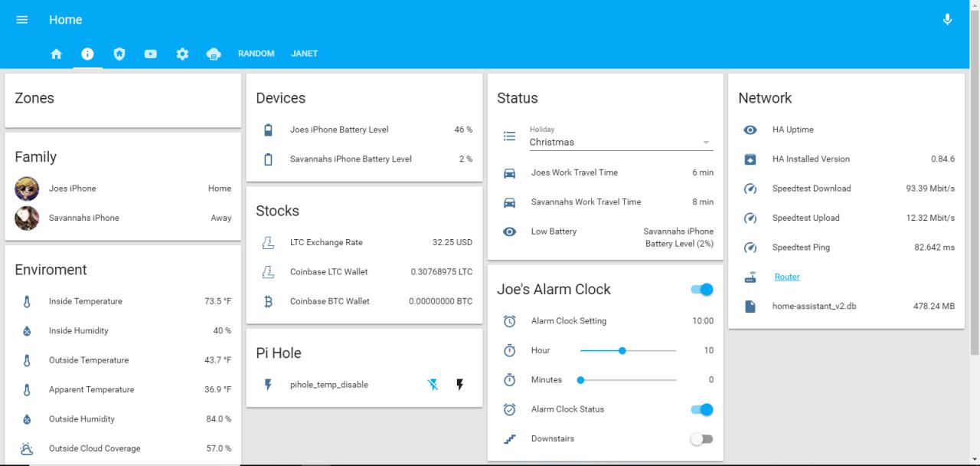The width and height of the screenshot is (980, 466).
Task: Toggle the Downstairs switch
Action: [701, 439]
